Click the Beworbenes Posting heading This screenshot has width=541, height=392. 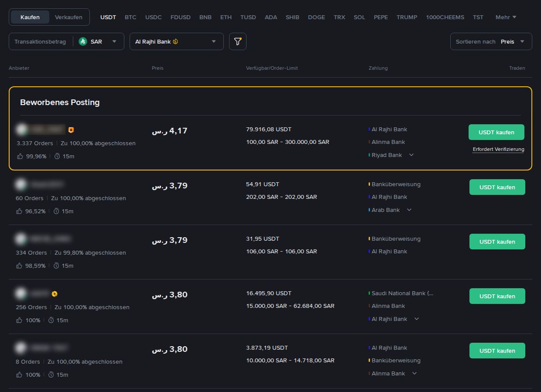tap(60, 102)
